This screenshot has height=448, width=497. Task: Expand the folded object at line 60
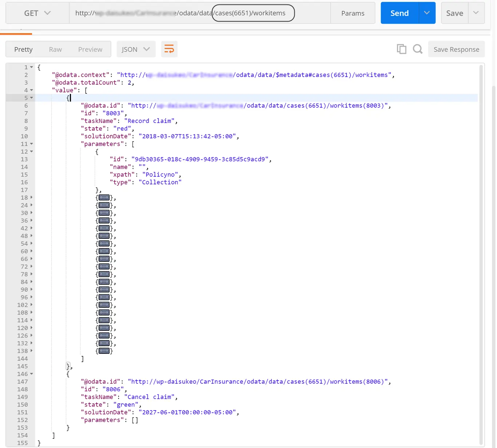click(32, 251)
